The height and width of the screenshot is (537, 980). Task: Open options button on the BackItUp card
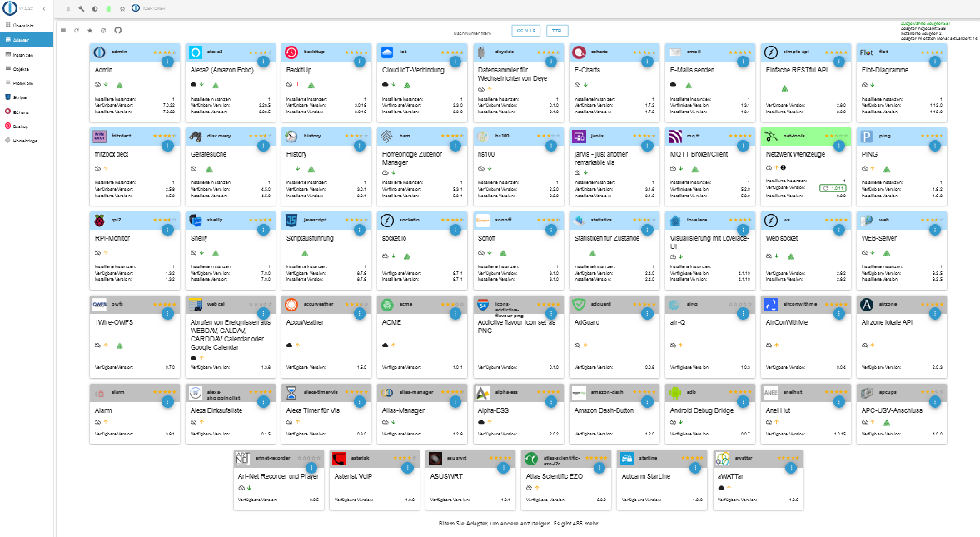pos(360,62)
